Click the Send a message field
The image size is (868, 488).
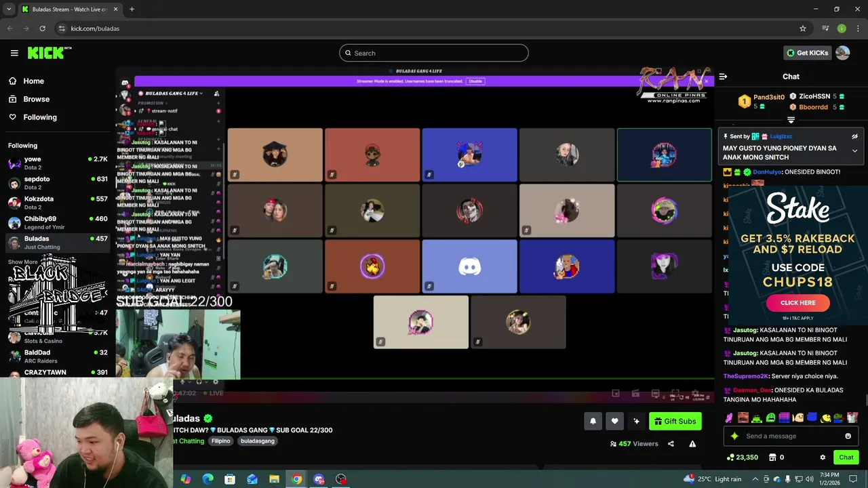(790, 436)
